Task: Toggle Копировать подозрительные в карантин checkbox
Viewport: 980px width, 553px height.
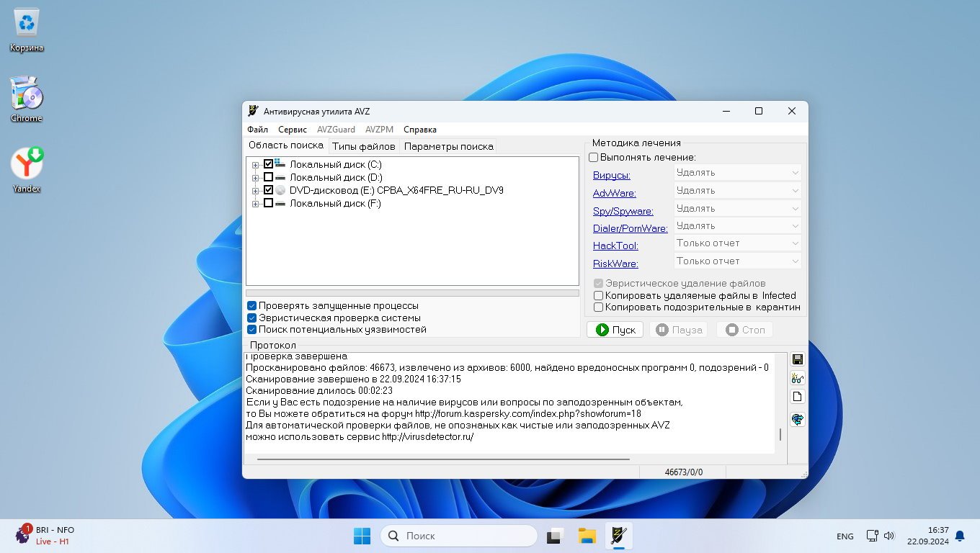Action: [598, 307]
